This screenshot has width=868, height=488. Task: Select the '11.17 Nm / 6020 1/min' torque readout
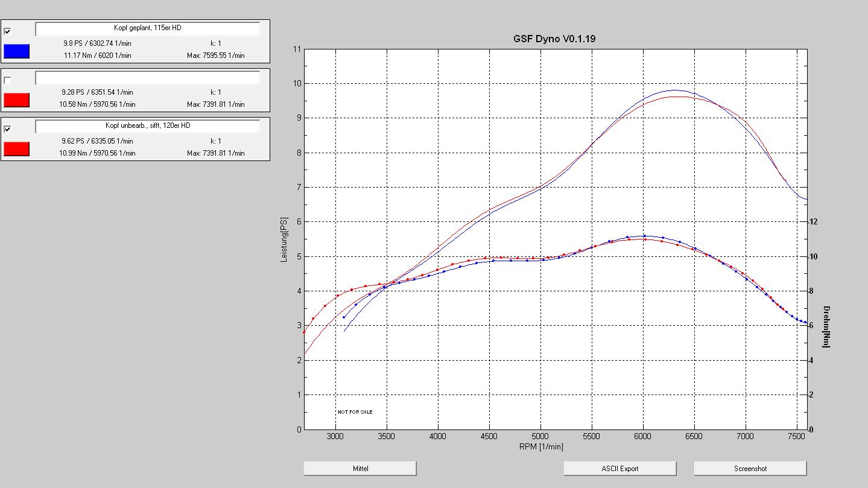tap(97, 55)
